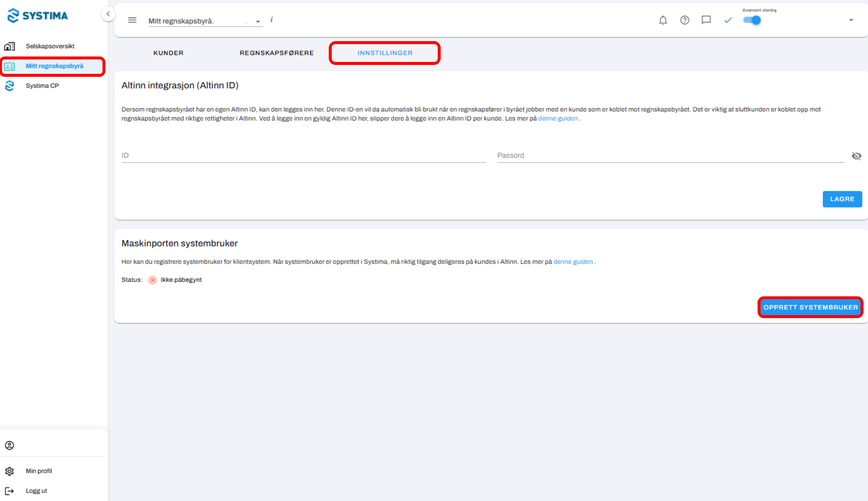The height and width of the screenshot is (501, 868).
Task: Open Selskapsoversikt in the sidebar
Action: (x=50, y=46)
